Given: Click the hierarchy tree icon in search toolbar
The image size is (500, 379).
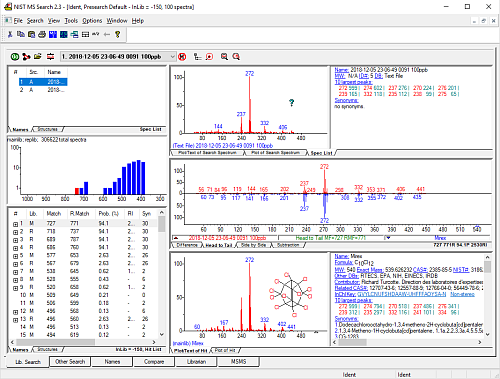Looking at the screenshot, I should 198,57.
